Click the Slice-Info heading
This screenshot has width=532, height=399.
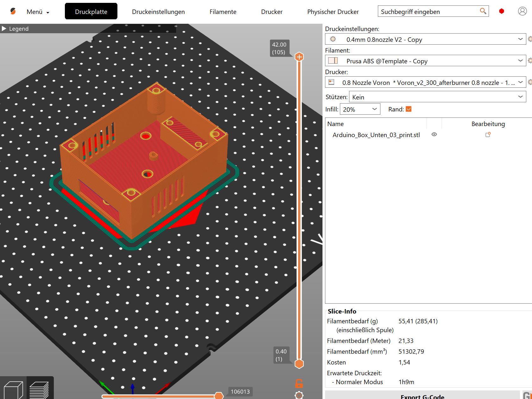click(342, 311)
